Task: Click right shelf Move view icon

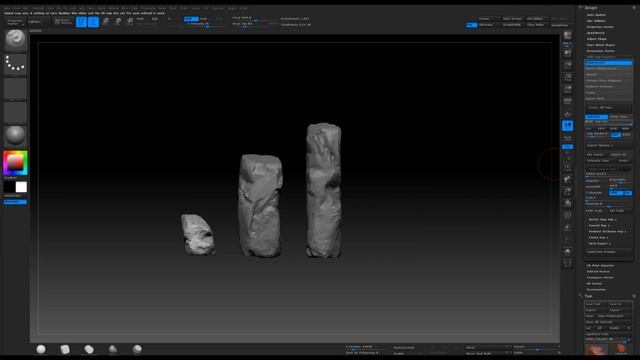Action: pos(567,179)
